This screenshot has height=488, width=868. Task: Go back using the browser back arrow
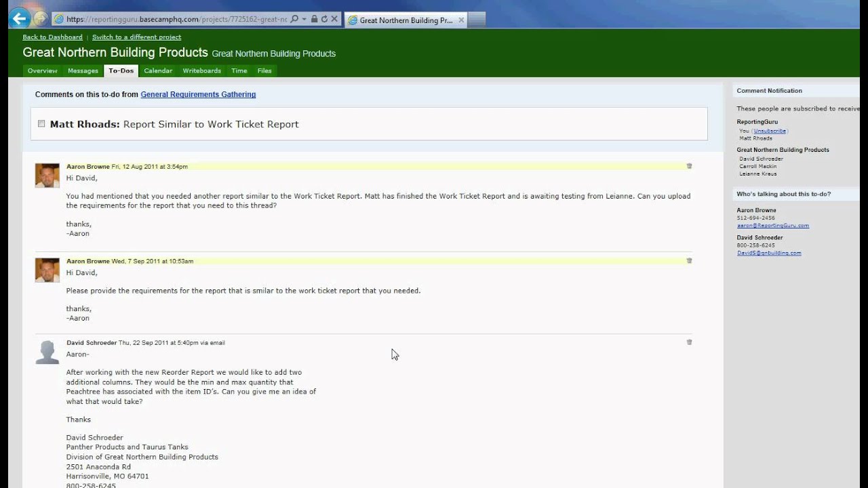tap(20, 19)
